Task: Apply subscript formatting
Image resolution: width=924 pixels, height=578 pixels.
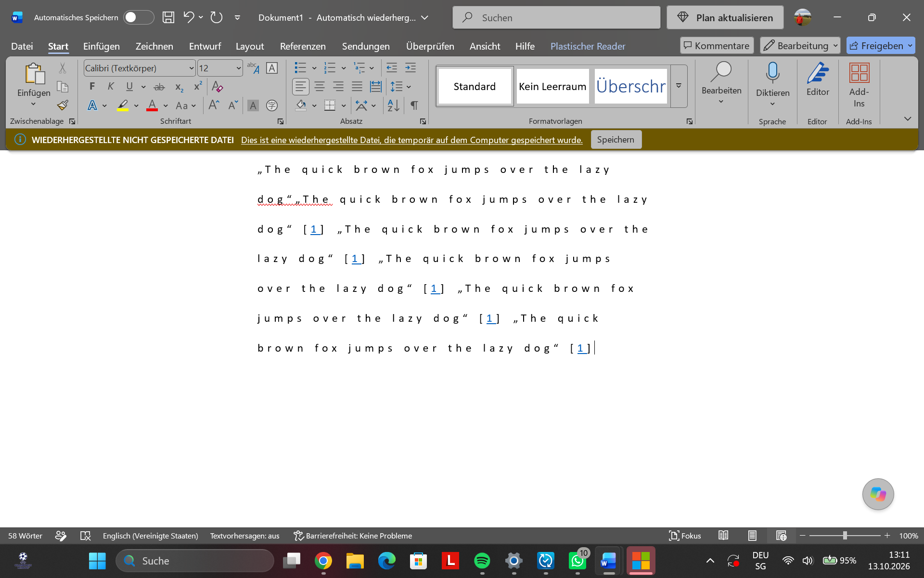Action: coord(179,87)
